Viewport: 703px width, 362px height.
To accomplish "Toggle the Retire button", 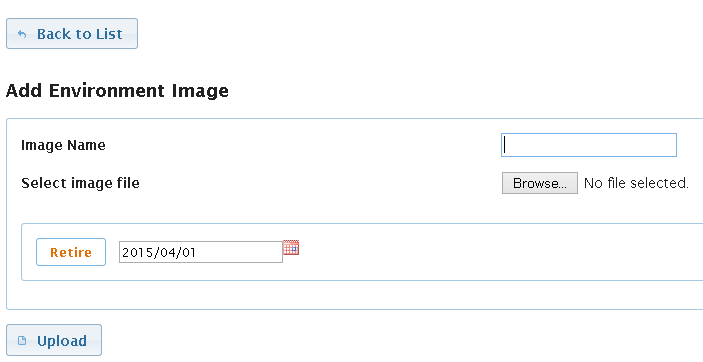I will (71, 252).
